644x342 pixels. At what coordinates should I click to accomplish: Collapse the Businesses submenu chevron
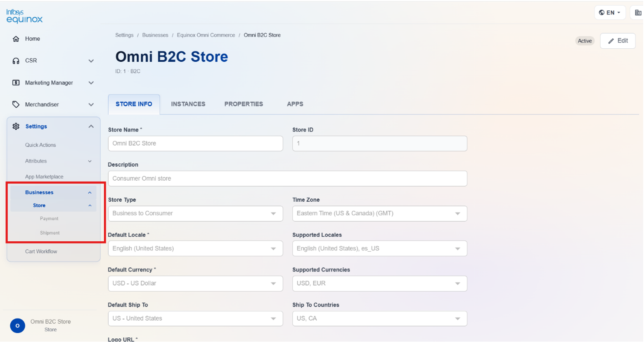[90, 193]
